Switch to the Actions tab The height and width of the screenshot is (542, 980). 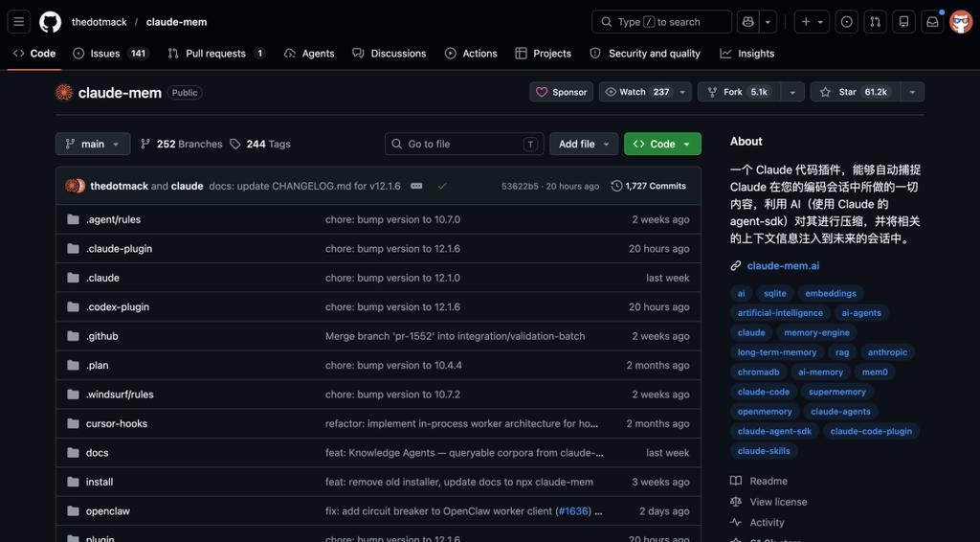(471, 54)
